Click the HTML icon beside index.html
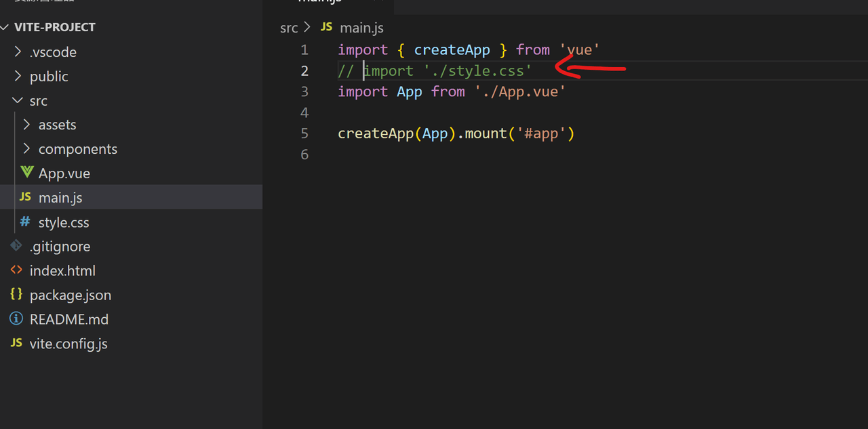The image size is (868, 429). (16, 270)
